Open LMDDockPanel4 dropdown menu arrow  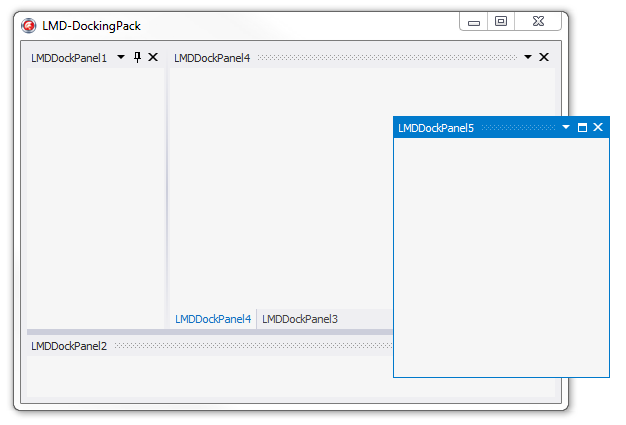(x=528, y=57)
